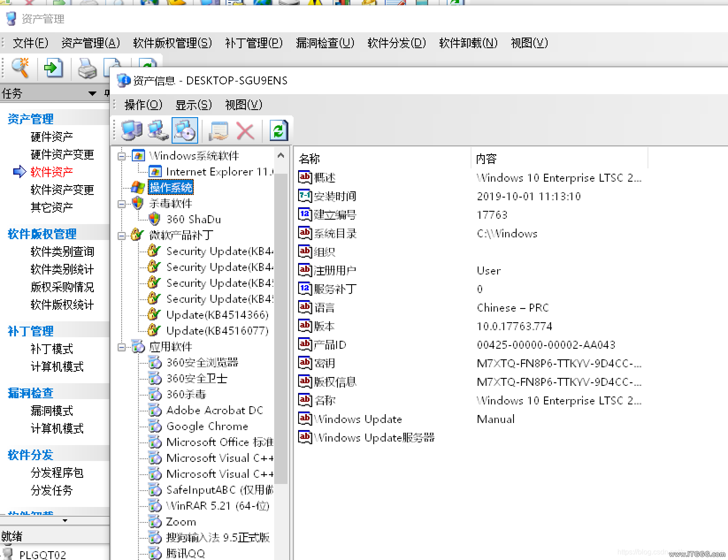Collapse the 微软产品补丁 tree node
This screenshot has height=560, width=728.
coord(122,236)
